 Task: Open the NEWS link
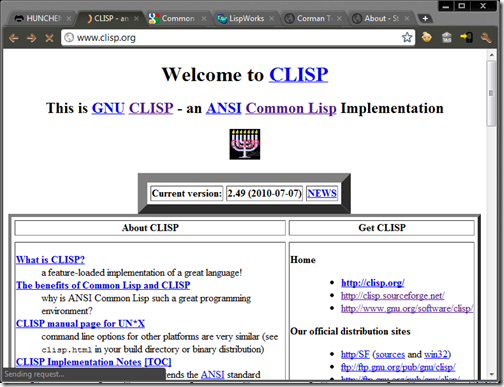click(x=322, y=193)
